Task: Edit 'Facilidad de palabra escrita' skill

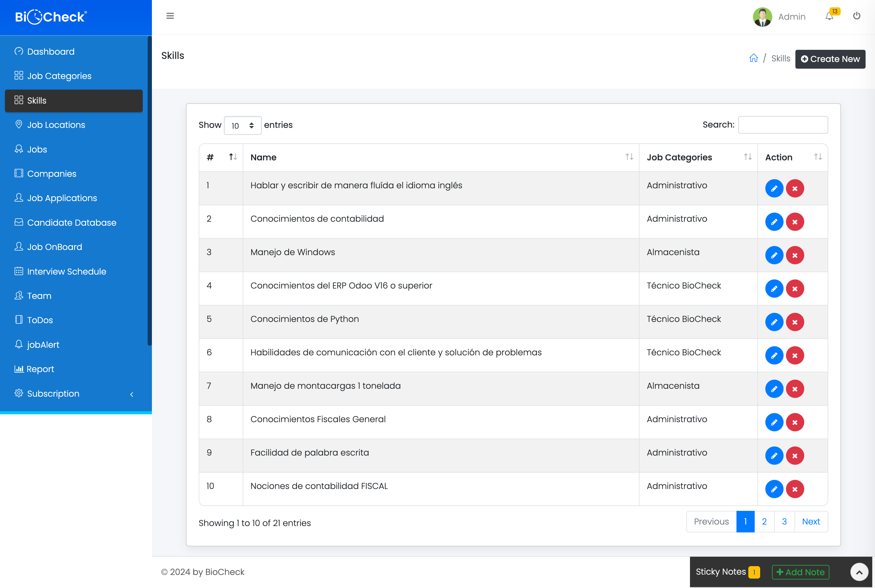Action: click(x=774, y=456)
